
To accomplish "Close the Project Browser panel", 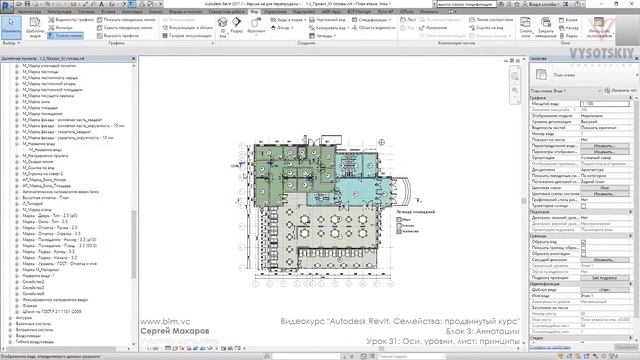I will tap(133, 59).
